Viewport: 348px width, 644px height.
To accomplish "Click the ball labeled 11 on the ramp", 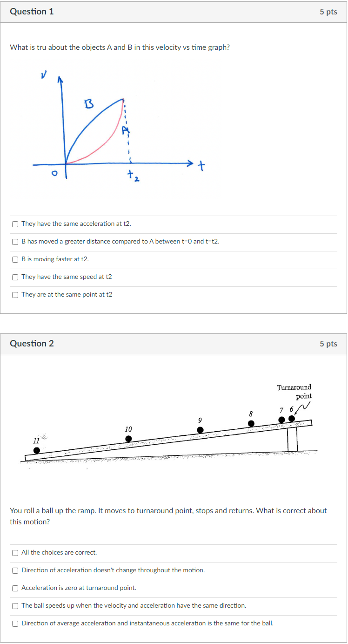I will tap(37, 450).
